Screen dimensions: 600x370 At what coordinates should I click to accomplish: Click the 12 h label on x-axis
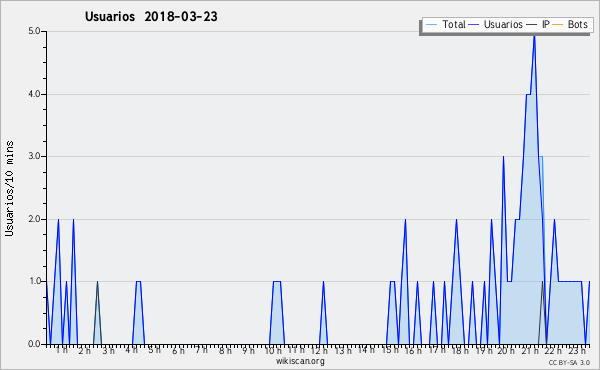pyautogui.click(x=319, y=350)
